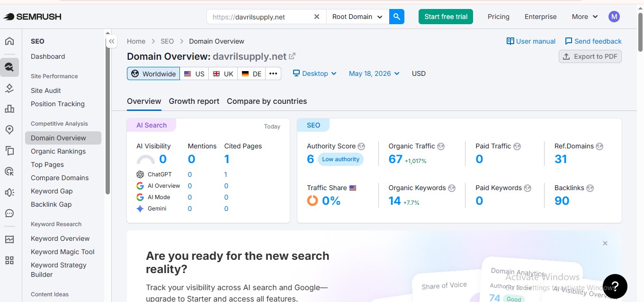The image size is (644, 302).
Task: Click the Send feedback link
Action: [x=593, y=41]
